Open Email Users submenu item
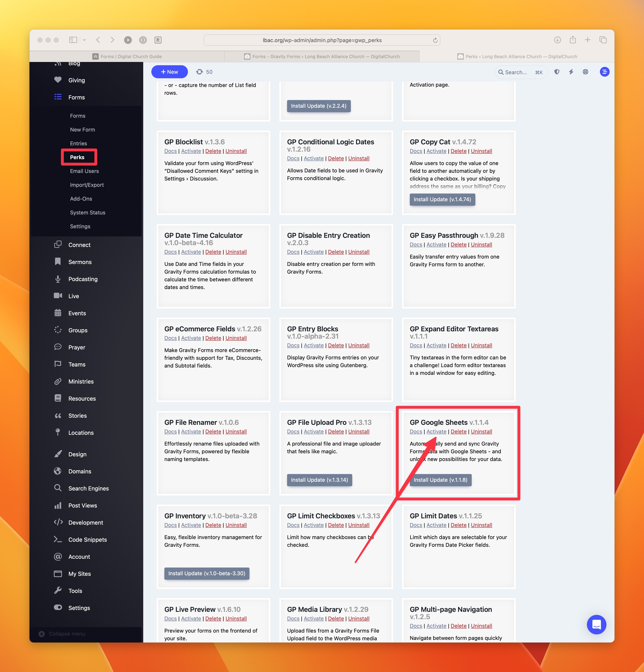Viewport: 644px width, 672px height. click(x=84, y=171)
